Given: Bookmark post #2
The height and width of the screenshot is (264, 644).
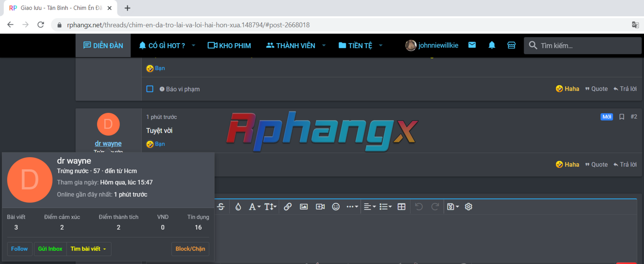Looking at the screenshot, I should (x=621, y=117).
